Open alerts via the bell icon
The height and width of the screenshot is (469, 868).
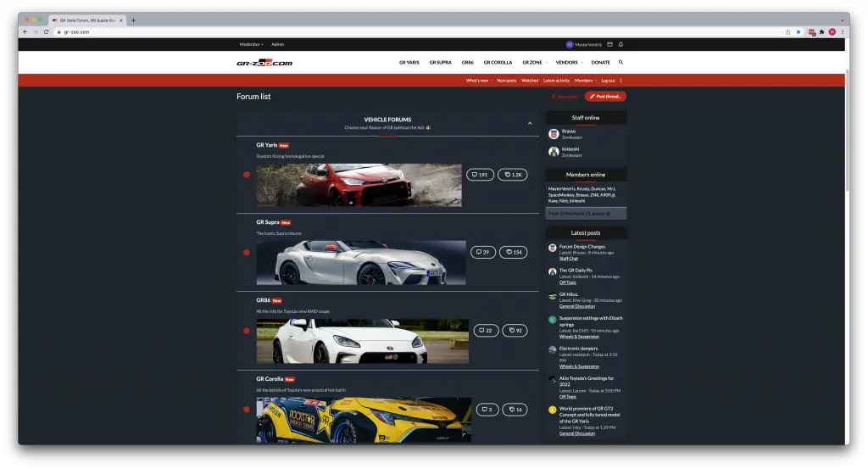620,44
